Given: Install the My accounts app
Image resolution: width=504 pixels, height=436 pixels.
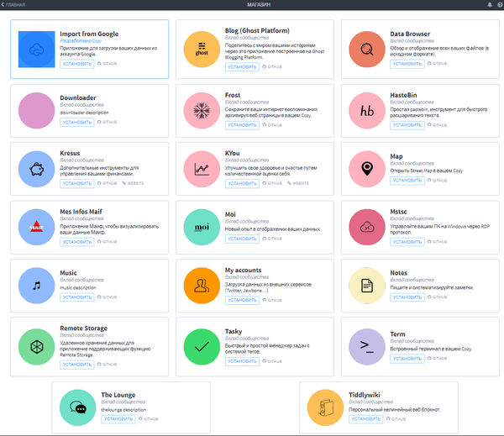Looking at the screenshot, I should click(242, 300).
